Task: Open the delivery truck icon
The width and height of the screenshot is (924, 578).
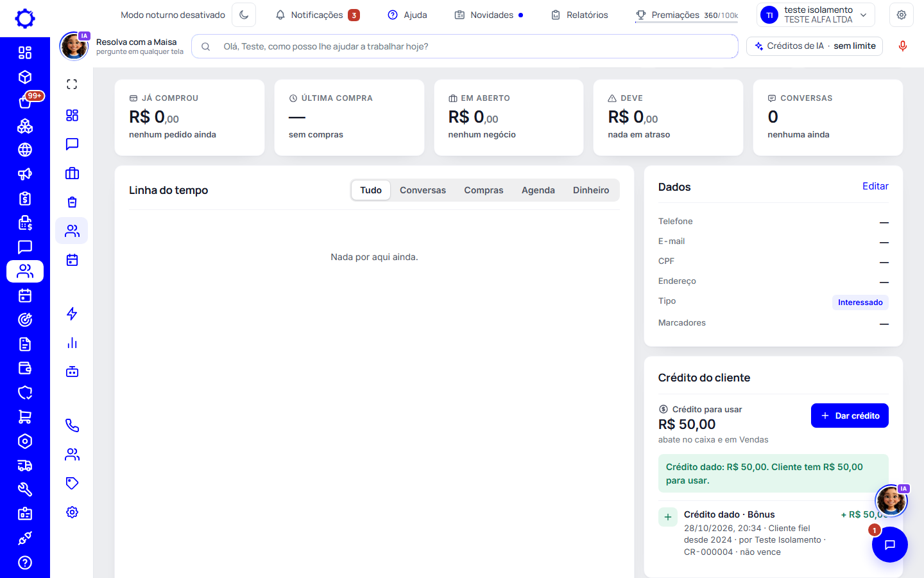Action: (25, 466)
